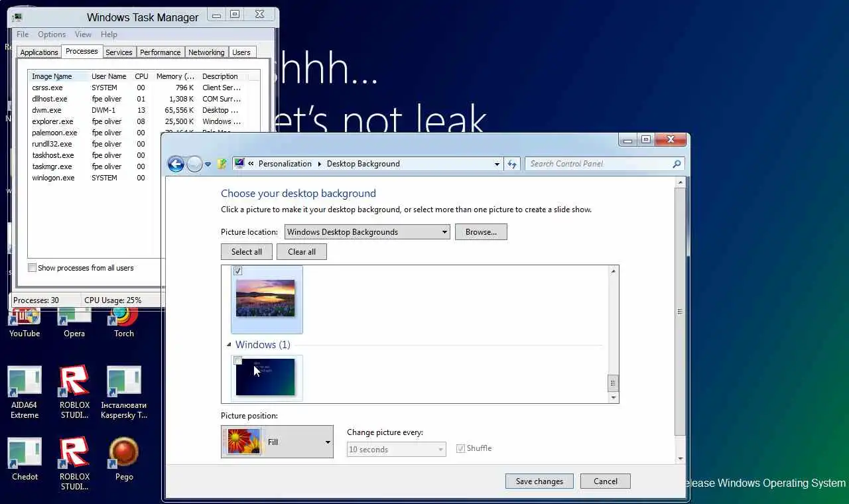Open the Torch browser desktop shortcut
849x504 pixels.
pyautogui.click(x=124, y=322)
